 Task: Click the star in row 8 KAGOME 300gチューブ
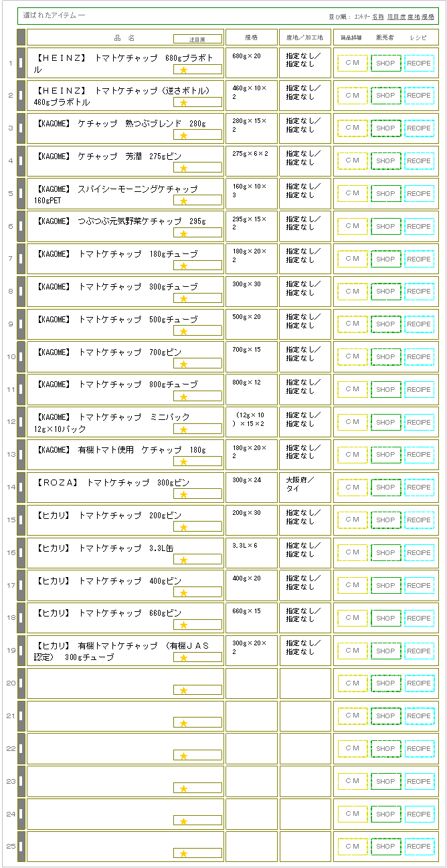coord(183,298)
